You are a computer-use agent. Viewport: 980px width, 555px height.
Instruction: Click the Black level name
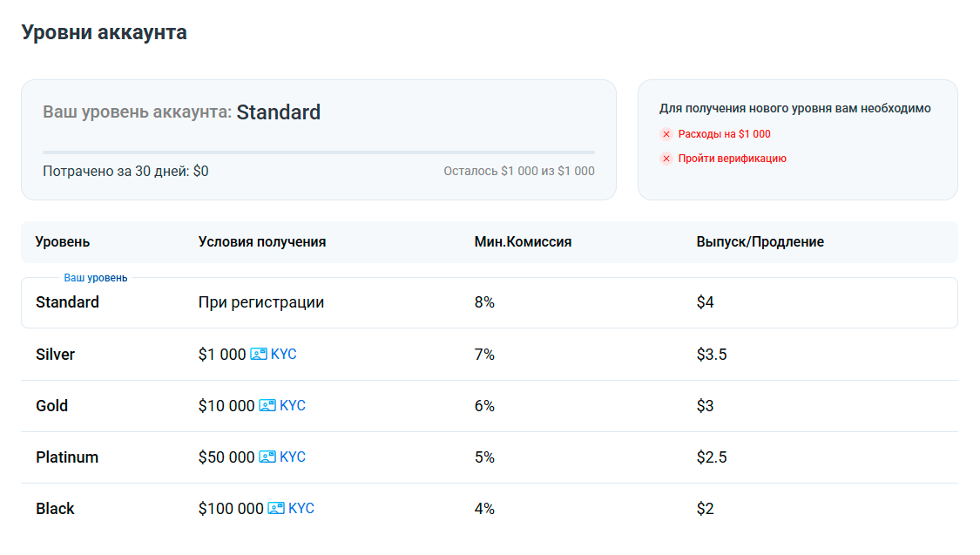(55, 509)
